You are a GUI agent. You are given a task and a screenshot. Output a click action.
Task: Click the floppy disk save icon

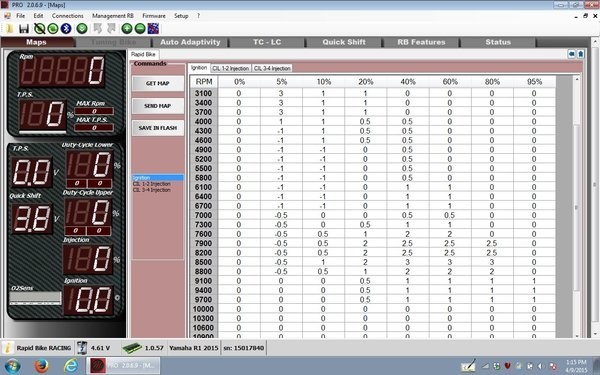(x=24, y=29)
